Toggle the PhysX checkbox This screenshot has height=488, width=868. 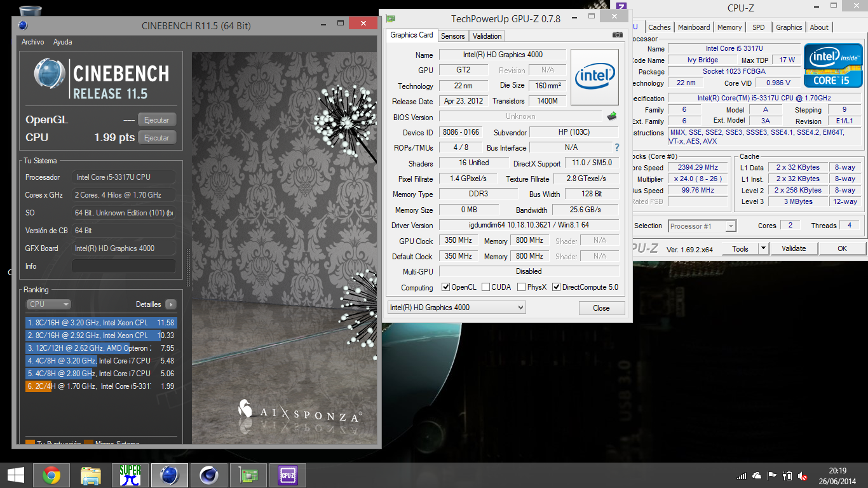[x=521, y=287]
